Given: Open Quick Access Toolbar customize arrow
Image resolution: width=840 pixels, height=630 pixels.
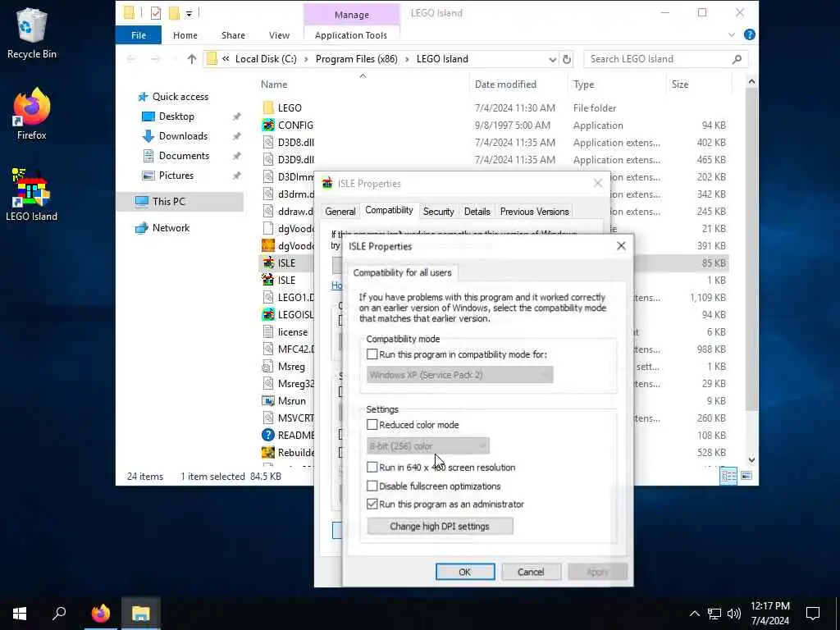Looking at the screenshot, I should [x=189, y=13].
